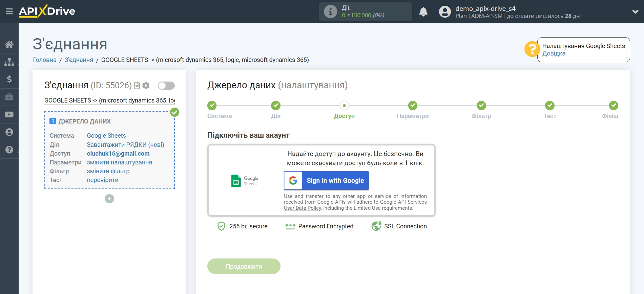
Task: Open the hamburger menu icon
Action: [x=9, y=12]
